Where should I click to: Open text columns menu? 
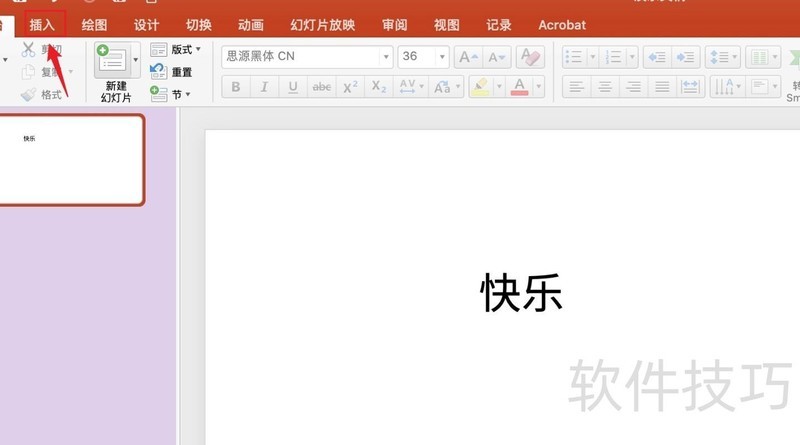point(763,57)
